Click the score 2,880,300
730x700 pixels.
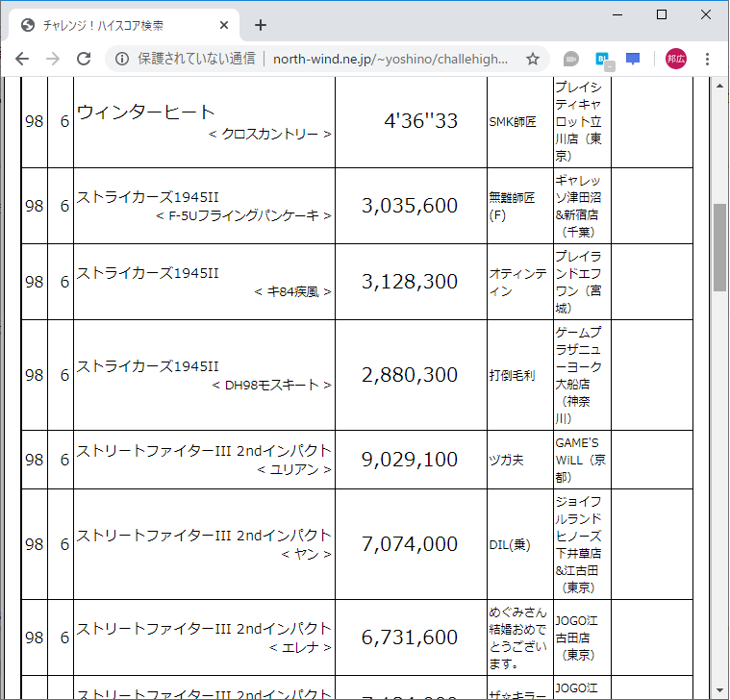pos(410,375)
